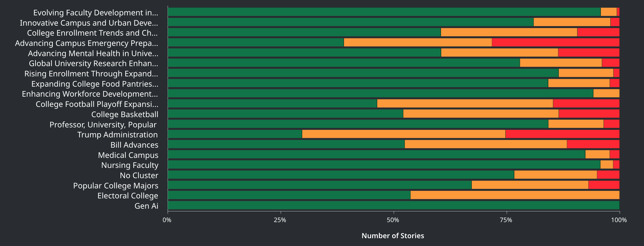Viewport: 644px width, 246px height.
Task: Click the green Gen Ai bar
Action: [394, 205]
